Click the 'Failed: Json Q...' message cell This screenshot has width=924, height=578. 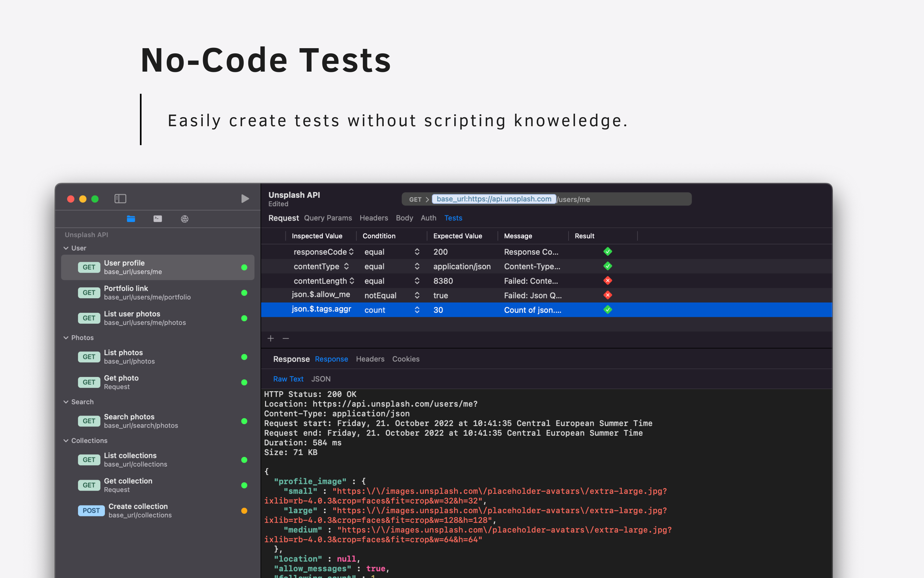point(533,295)
